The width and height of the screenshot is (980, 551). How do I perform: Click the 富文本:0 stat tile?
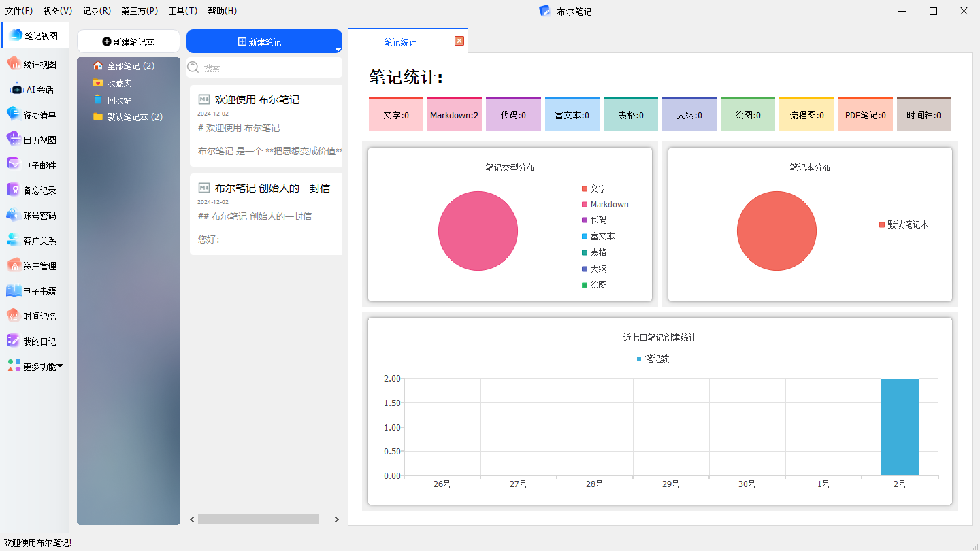(x=572, y=114)
